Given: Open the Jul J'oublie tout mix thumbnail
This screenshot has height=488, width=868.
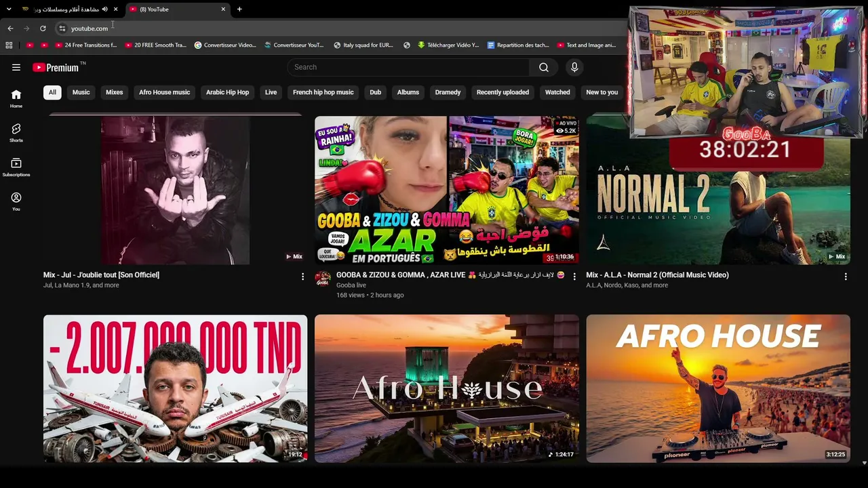Looking at the screenshot, I should 175,190.
